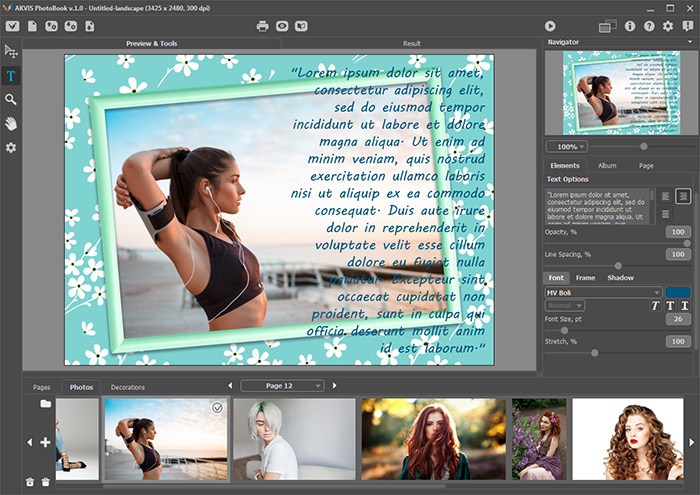
Task: Print the album with the printer icon
Action: click(262, 26)
